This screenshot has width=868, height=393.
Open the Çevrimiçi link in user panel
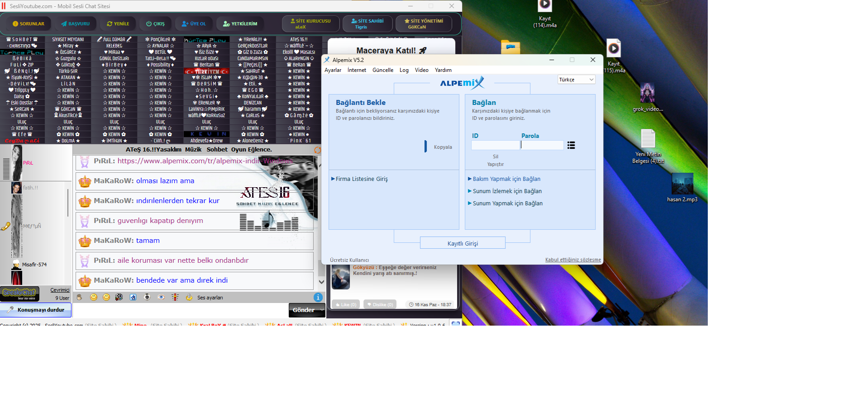60,290
